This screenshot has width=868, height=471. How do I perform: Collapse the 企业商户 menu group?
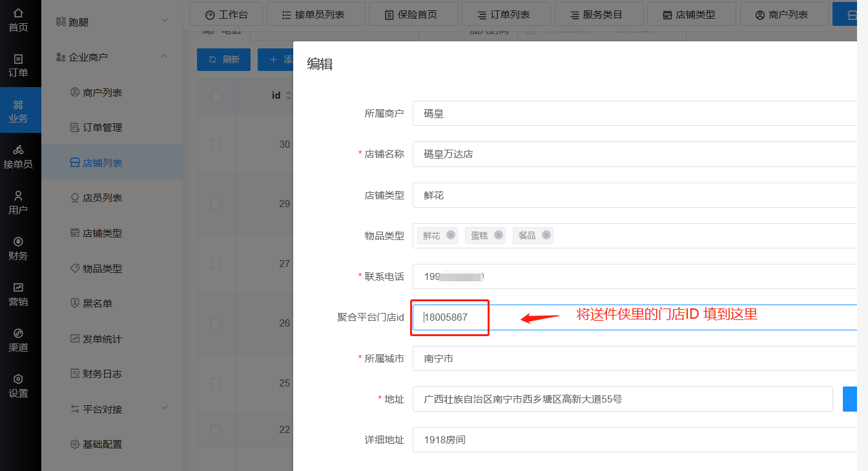point(164,57)
